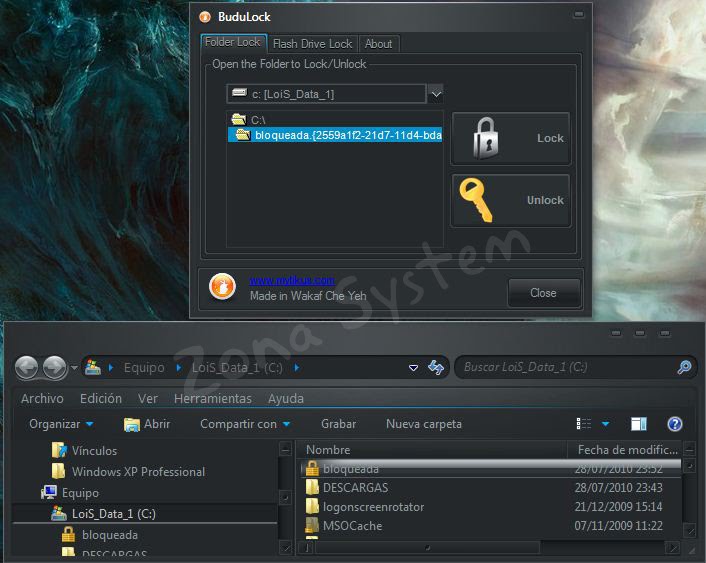Select the DESCARGAS folder in file list
The height and width of the screenshot is (563, 706).
tap(491, 488)
